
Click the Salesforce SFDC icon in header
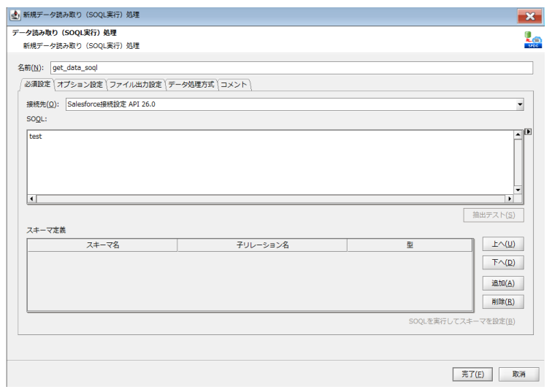[534, 41]
